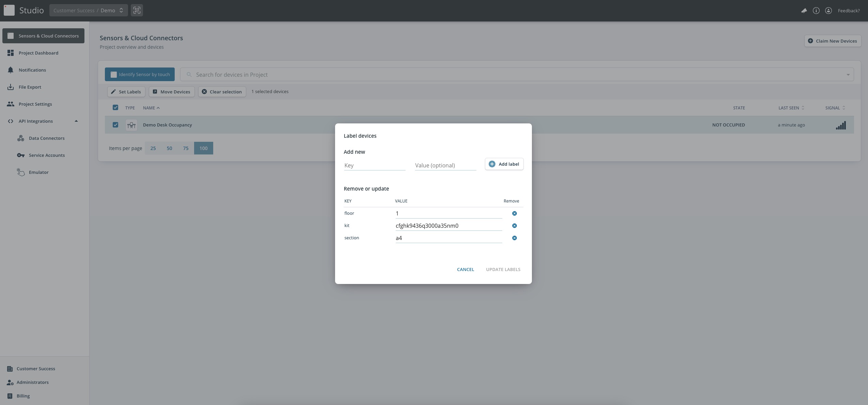Collapse the API Integrations section
The height and width of the screenshot is (405, 868).
click(x=76, y=121)
